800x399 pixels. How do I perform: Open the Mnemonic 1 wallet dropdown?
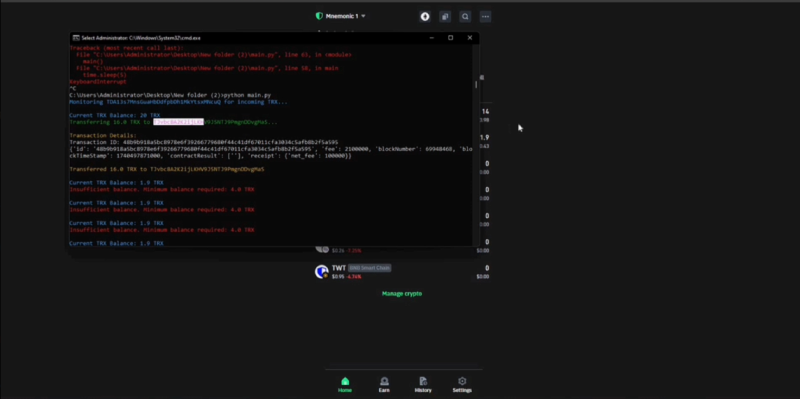coord(345,16)
